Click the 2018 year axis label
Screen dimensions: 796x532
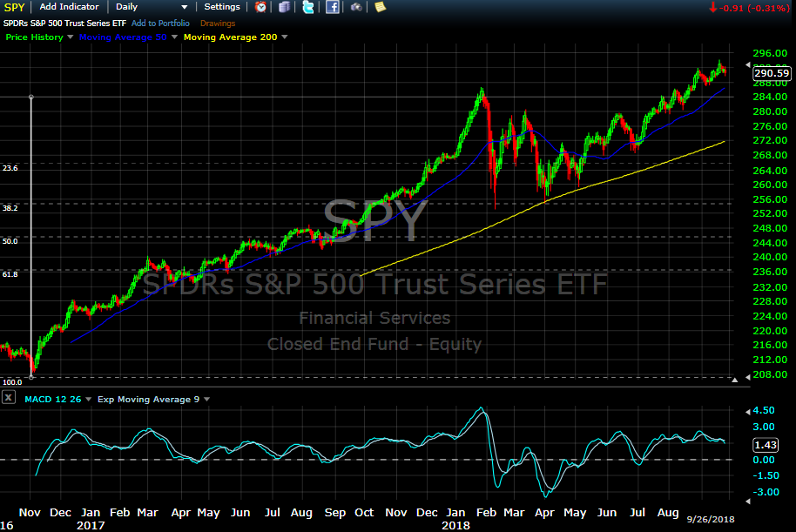[455, 525]
